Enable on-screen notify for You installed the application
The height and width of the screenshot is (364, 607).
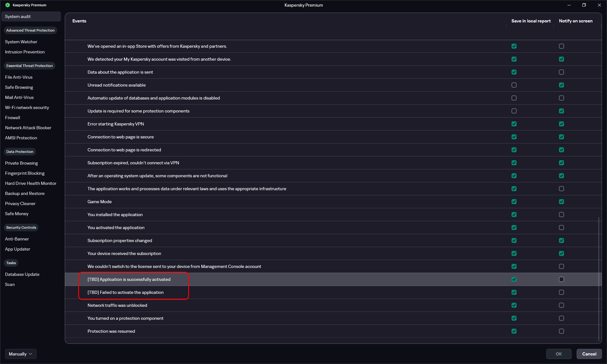pos(561,215)
